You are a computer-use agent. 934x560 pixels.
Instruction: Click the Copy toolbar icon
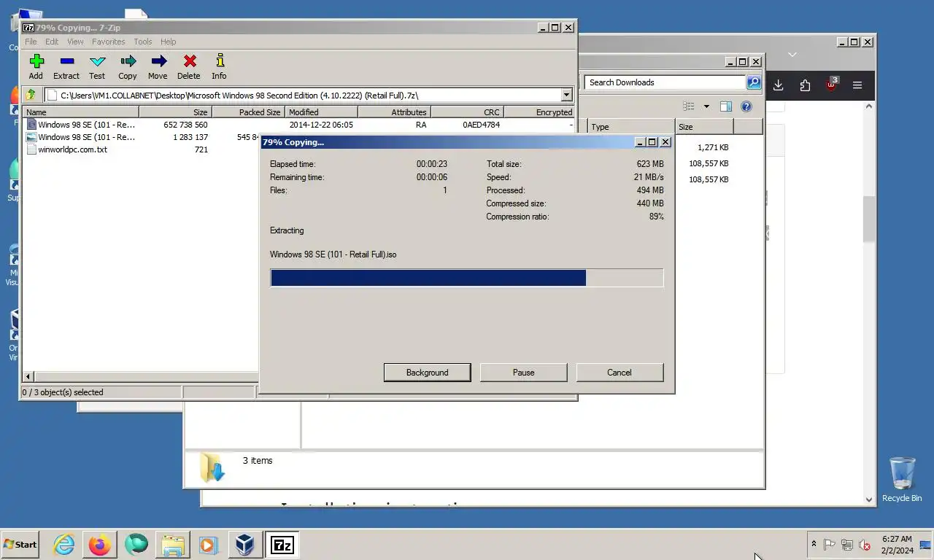click(128, 66)
